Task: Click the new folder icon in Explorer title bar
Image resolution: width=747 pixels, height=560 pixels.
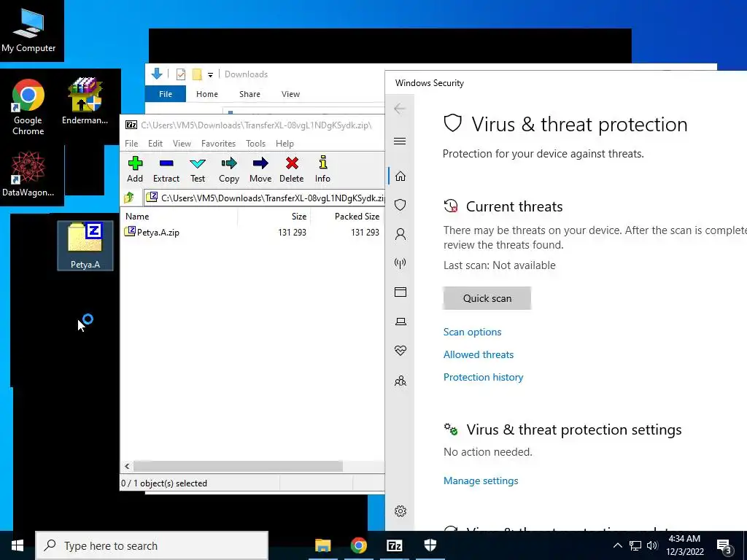Action: tap(197, 74)
